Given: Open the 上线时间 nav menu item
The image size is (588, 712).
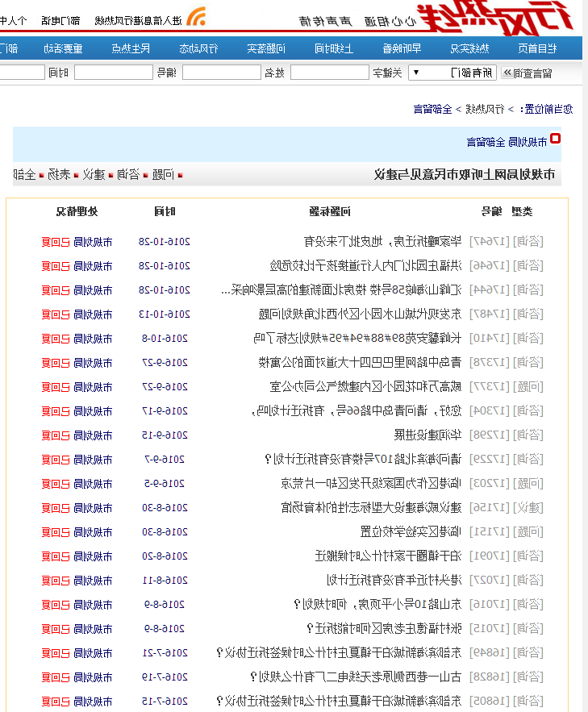Looking at the screenshot, I should (334, 48).
